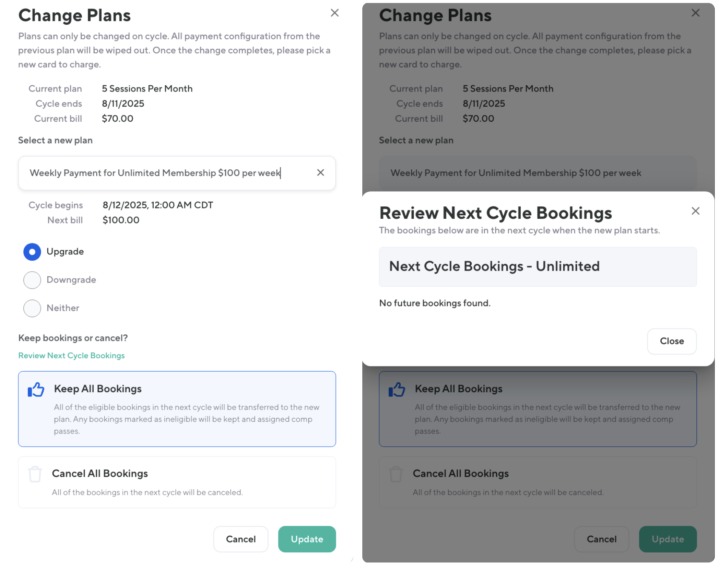Click the undimmed trash icon for Cancel All Bookings
The height and width of the screenshot is (571, 728).
click(35, 474)
